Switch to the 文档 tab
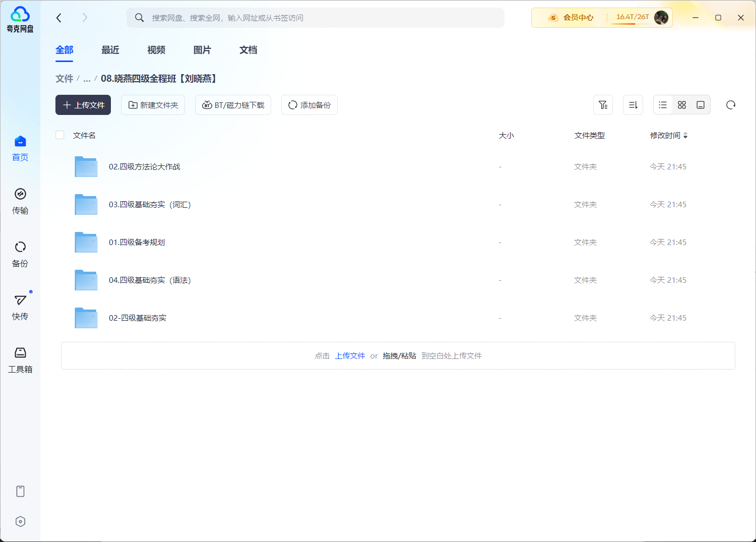This screenshot has width=756, height=542. (248, 50)
